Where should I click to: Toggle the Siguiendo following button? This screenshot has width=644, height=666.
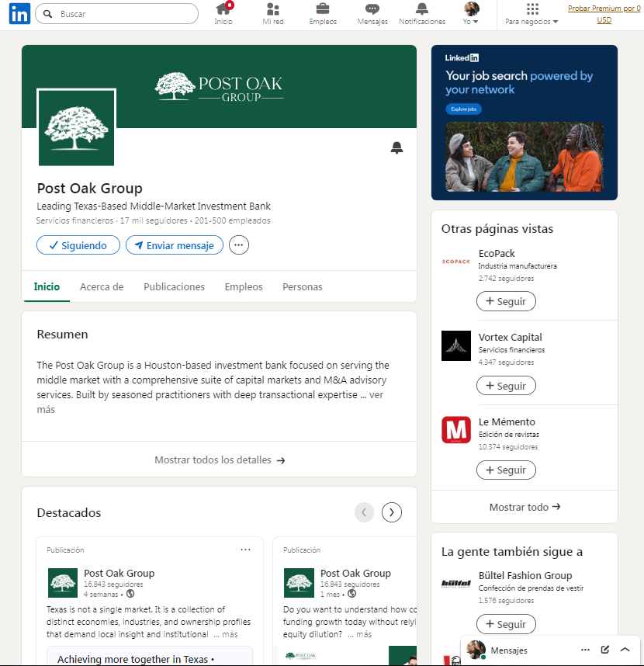(x=78, y=245)
